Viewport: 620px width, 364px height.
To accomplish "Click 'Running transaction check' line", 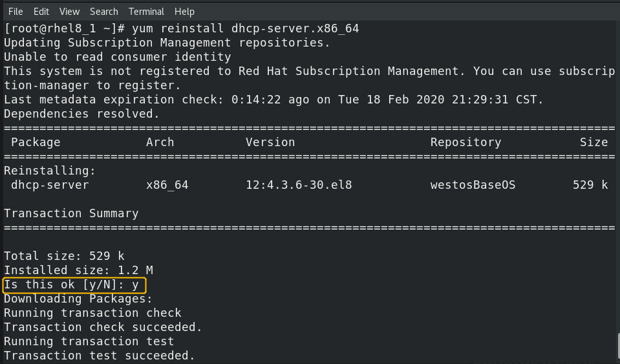I will 92,313.
